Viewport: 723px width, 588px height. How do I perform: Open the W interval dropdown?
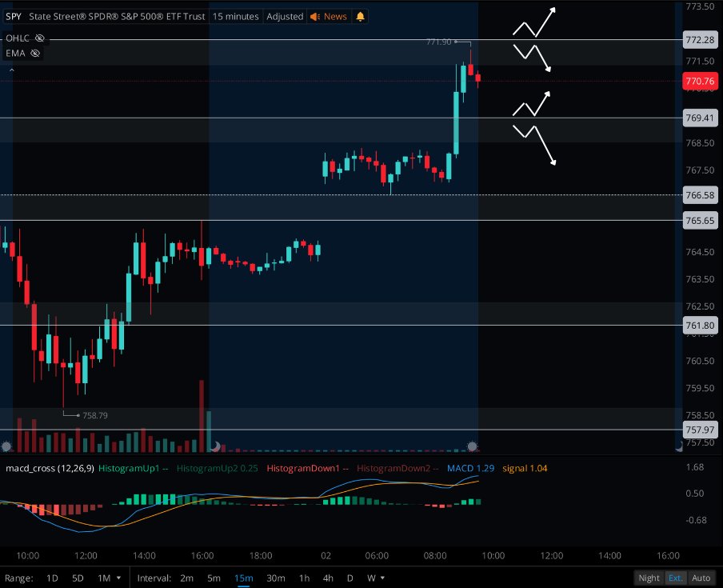375,578
